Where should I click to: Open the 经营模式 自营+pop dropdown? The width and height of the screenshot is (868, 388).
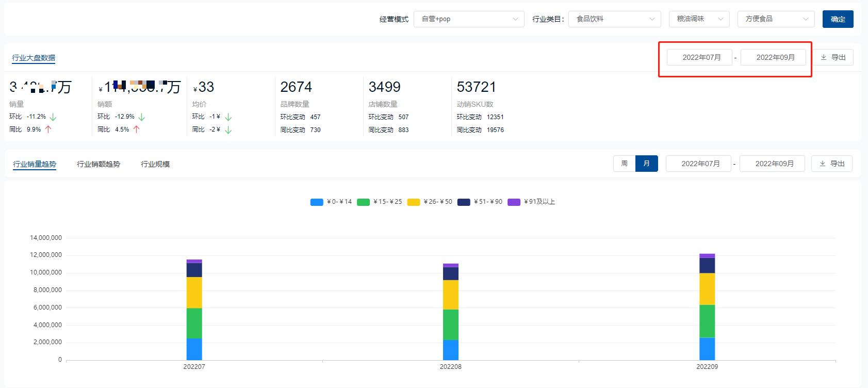pyautogui.click(x=468, y=19)
